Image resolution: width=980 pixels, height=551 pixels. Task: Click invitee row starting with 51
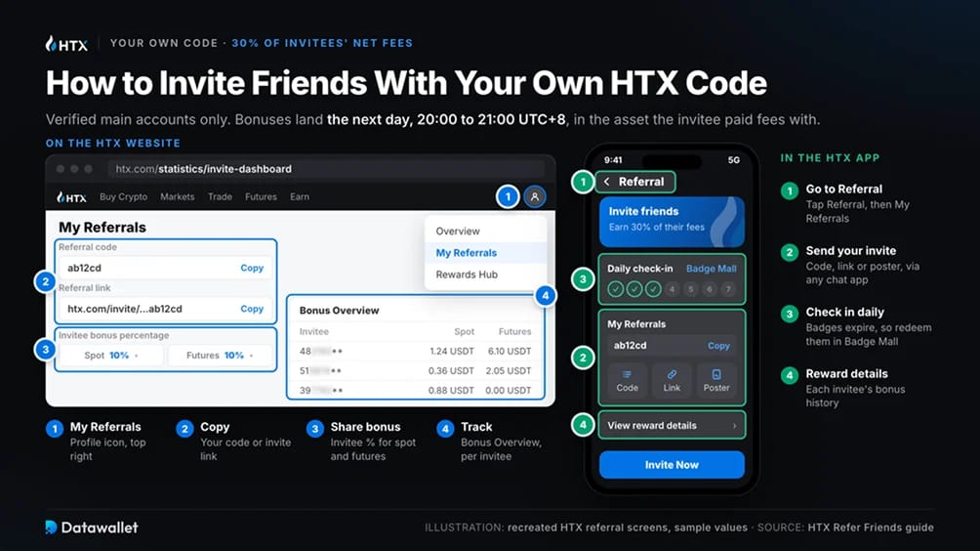click(x=415, y=370)
